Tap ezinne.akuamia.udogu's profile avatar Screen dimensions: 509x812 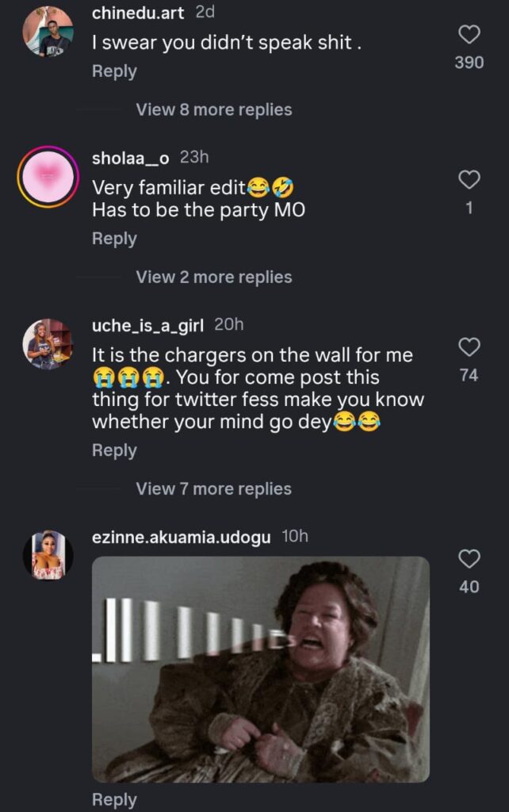click(48, 555)
